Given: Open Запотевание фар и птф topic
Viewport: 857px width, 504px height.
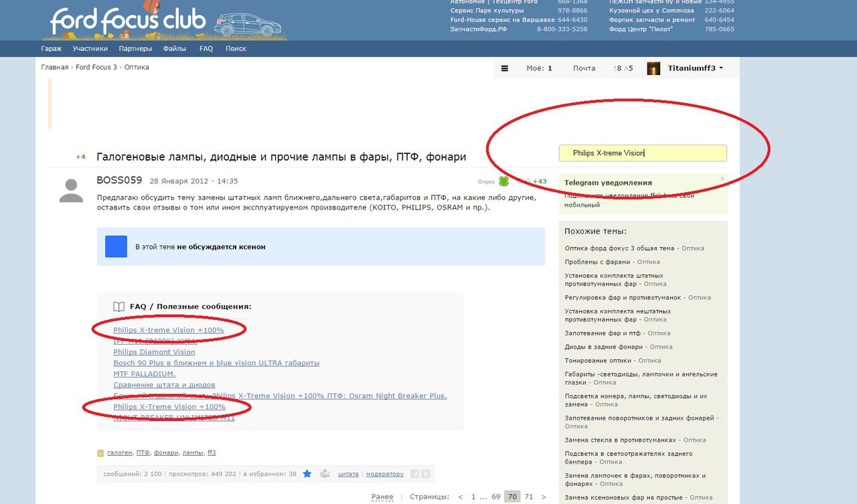Looking at the screenshot, I should 603,333.
